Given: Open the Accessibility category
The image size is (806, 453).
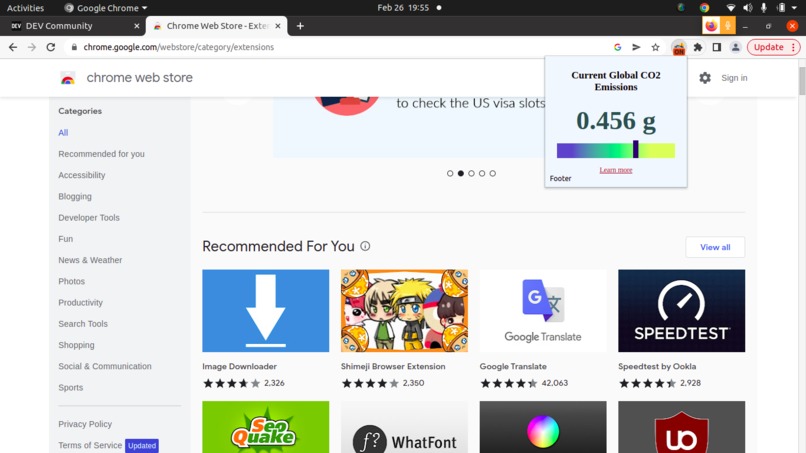Looking at the screenshot, I should tap(82, 175).
